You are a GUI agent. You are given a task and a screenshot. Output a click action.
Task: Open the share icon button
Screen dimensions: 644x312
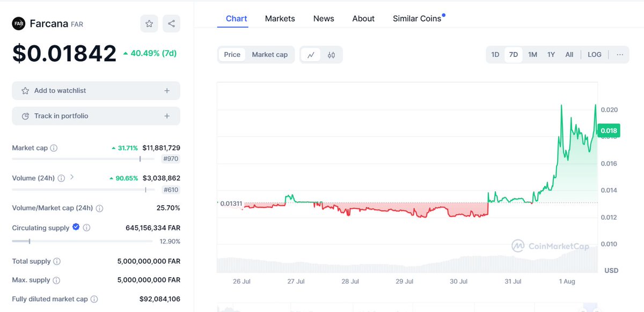(x=171, y=24)
